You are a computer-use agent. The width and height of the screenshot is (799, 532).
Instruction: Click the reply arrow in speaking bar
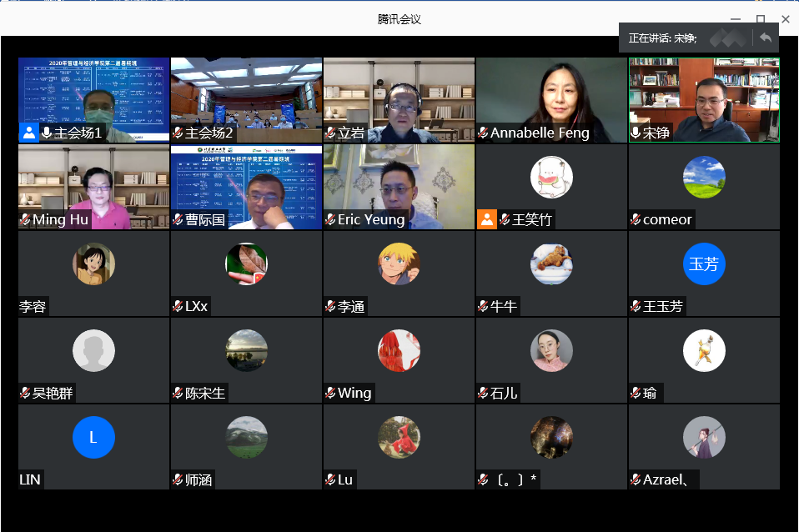[x=765, y=38]
